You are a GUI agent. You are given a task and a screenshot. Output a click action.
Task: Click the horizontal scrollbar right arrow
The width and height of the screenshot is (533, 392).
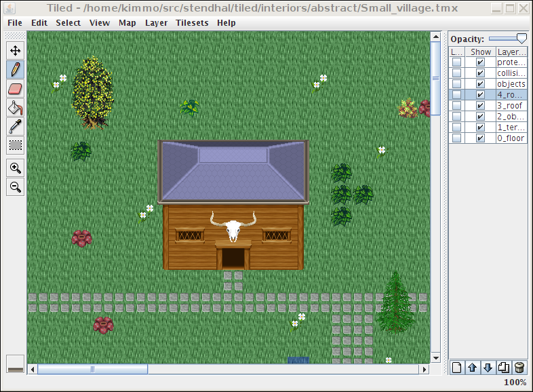(424, 370)
